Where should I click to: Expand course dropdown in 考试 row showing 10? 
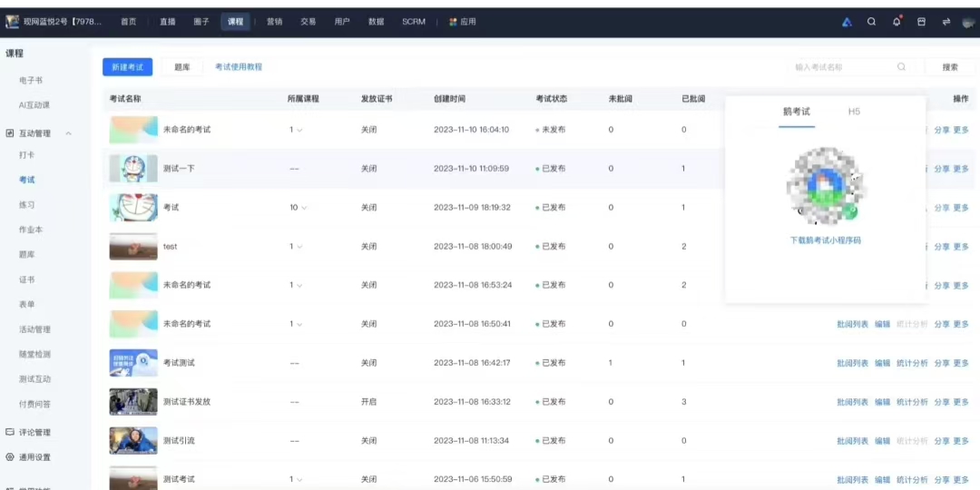pos(304,208)
